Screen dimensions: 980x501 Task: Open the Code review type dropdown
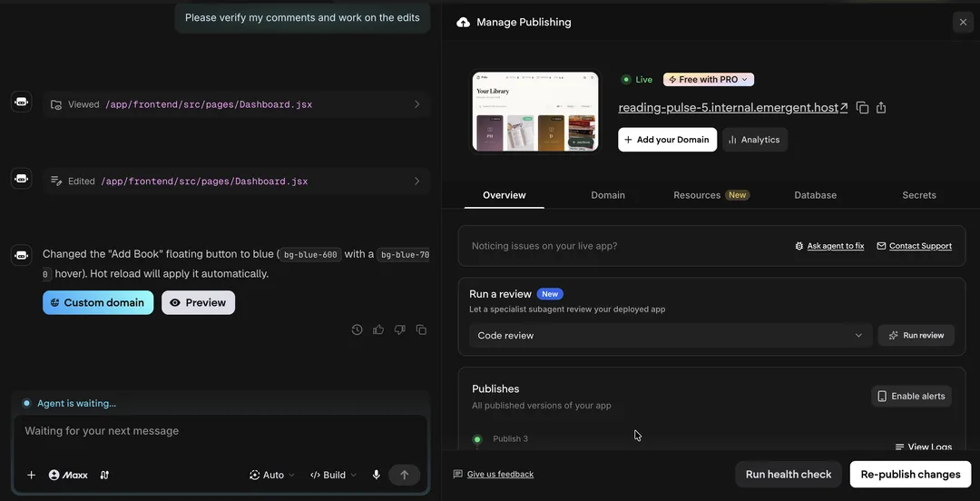coord(671,335)
